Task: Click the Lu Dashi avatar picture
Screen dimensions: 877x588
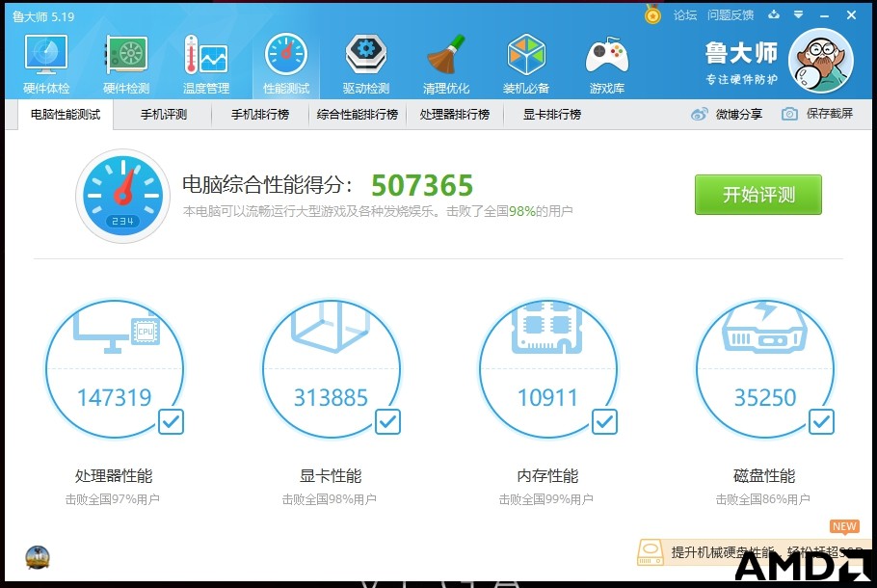Action: [x=820, y=61]
